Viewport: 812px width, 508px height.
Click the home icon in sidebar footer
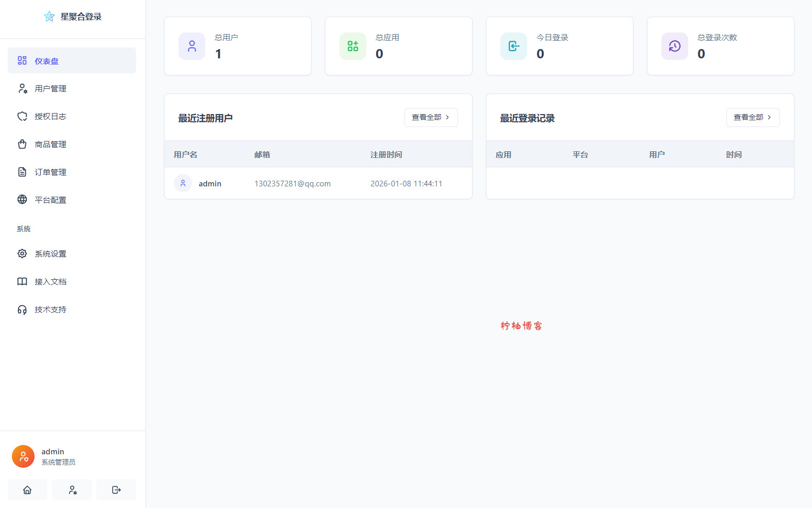(27, 490)
